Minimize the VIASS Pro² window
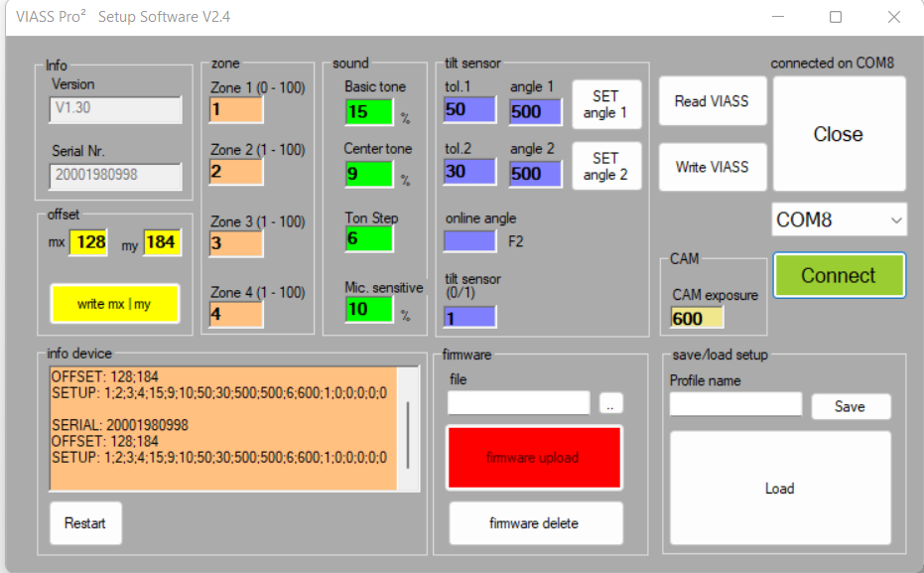Viewport: 924px width, 573px height. click(x=778, y=17)
